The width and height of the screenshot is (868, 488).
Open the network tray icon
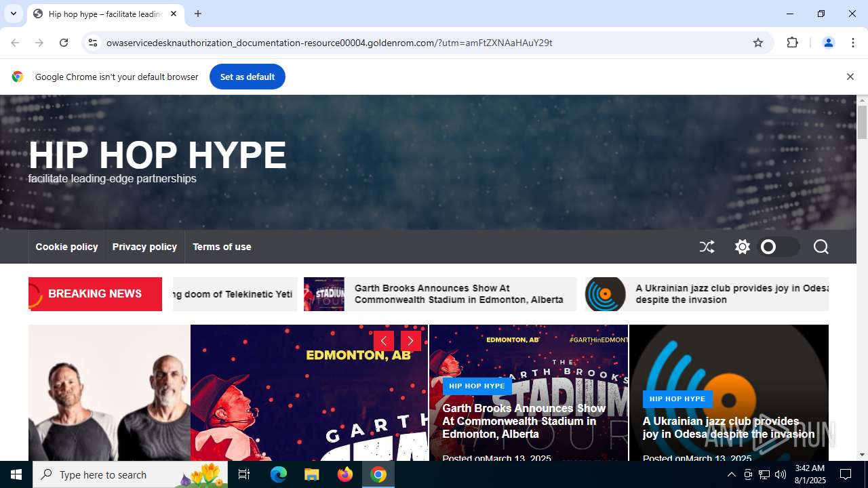click(764, 474)
